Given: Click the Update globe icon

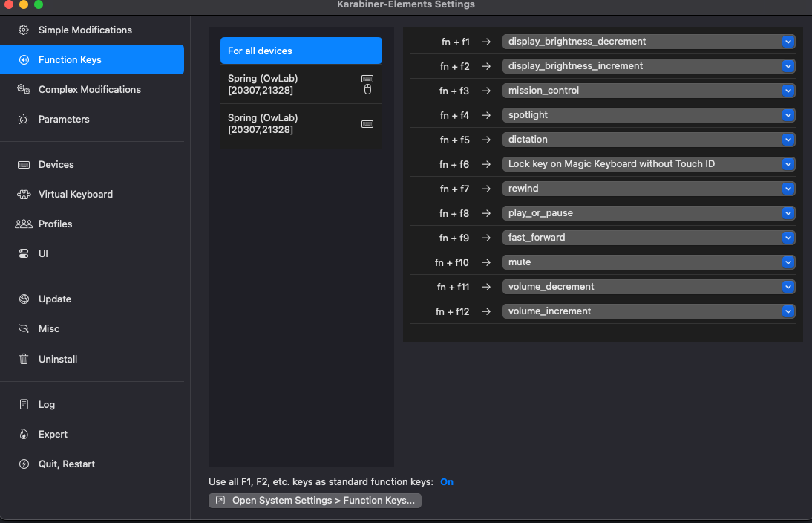Looking at the screenshot, I should (x=24, y=299).
